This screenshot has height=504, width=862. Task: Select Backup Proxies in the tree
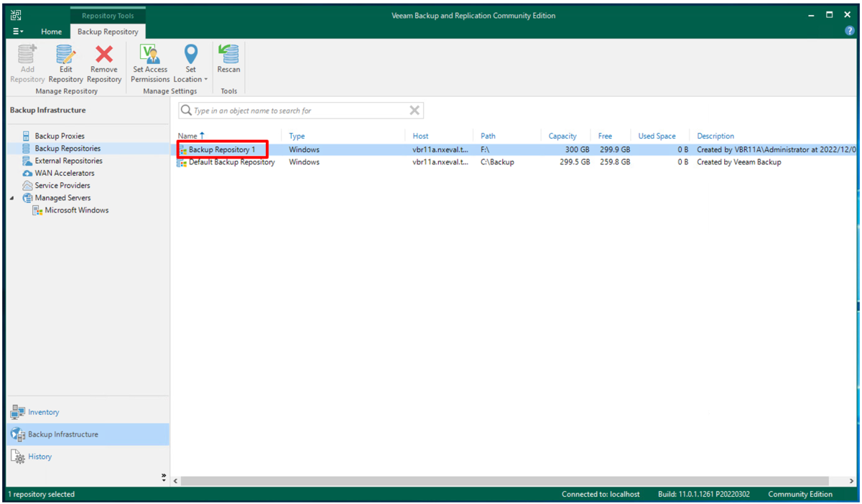60,136
